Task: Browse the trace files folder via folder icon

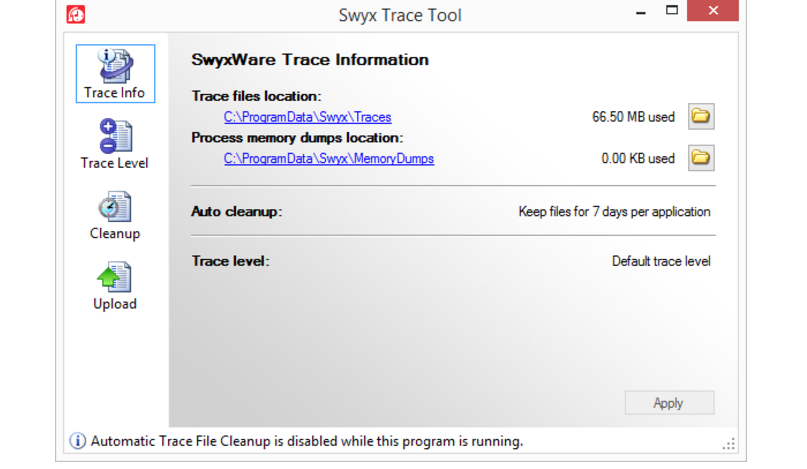Action: coord(701,117)
